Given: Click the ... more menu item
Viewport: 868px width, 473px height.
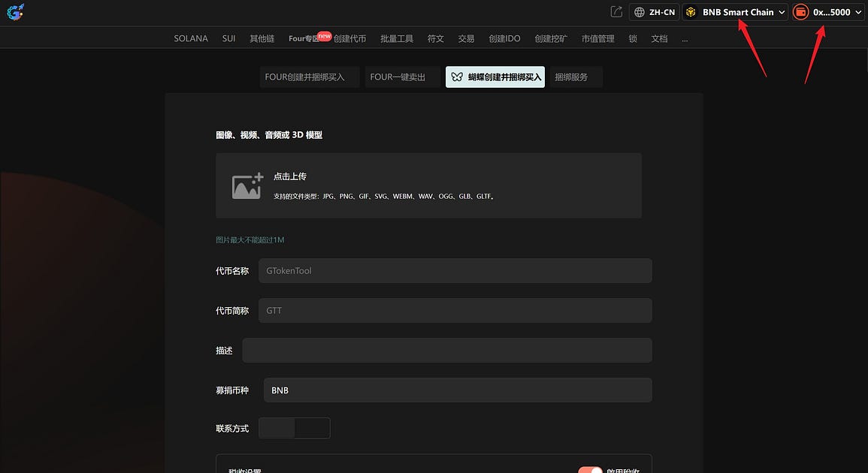Looking at the screenshot, I should (x=685, y=40).
